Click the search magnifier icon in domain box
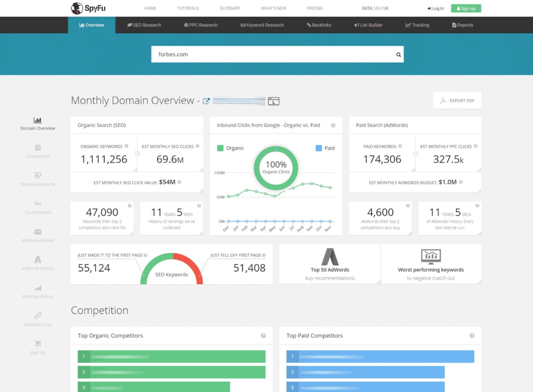Screen dimensions: 533x392 click(399, 55)
